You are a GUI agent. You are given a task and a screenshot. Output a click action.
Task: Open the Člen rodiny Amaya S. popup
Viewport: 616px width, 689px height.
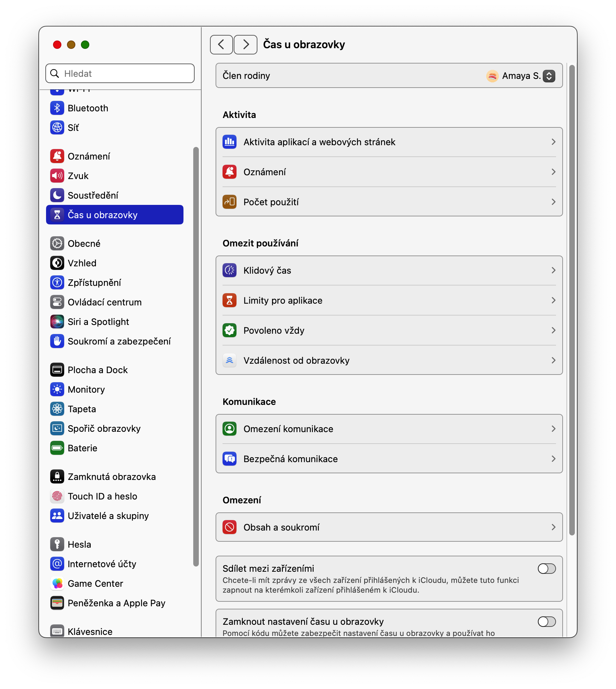coord(520,76)
